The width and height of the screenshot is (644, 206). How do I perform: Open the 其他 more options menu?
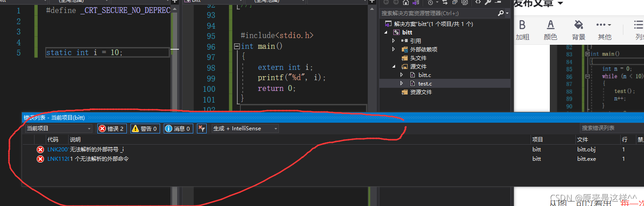(x=604, y=25)
